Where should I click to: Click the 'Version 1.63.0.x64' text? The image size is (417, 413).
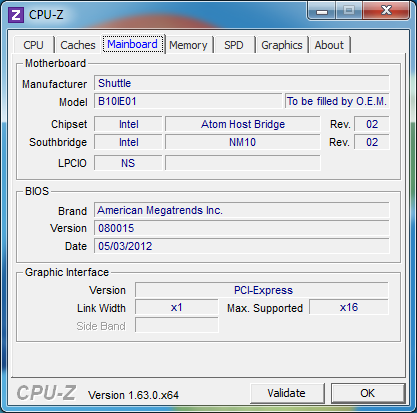[133, 395]
